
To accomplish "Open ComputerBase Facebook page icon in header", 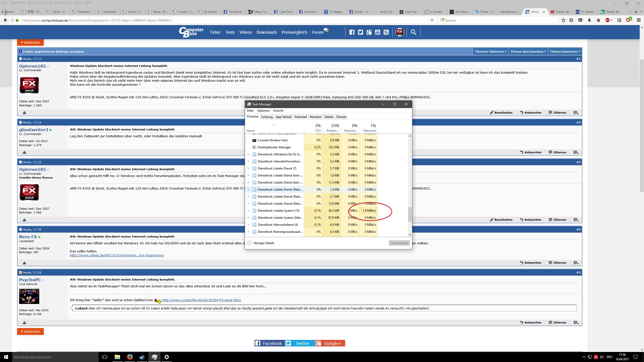I will click(352, 32).
